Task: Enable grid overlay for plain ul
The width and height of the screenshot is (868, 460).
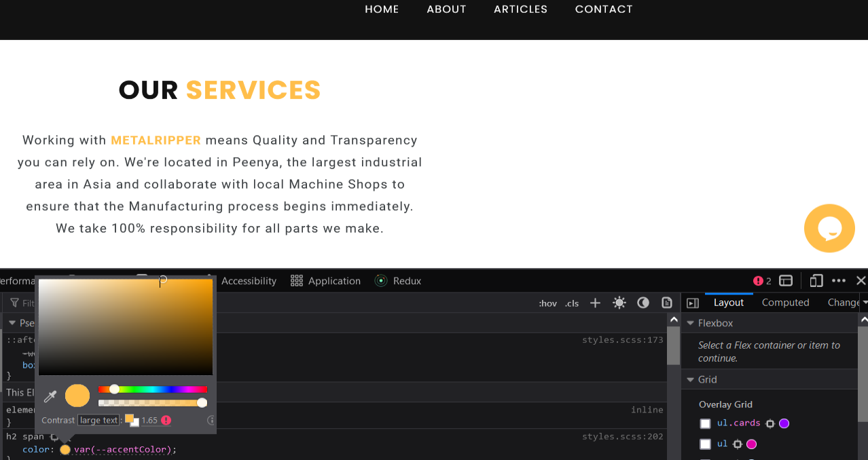Action: [x=705, y=444]
